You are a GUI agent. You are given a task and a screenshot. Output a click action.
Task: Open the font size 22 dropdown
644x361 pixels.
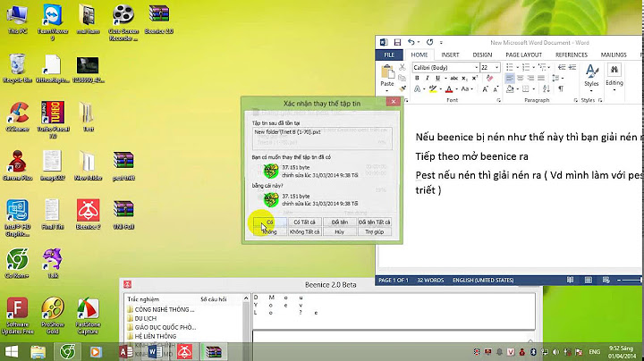pyautogui.click(x=496, y=67)
